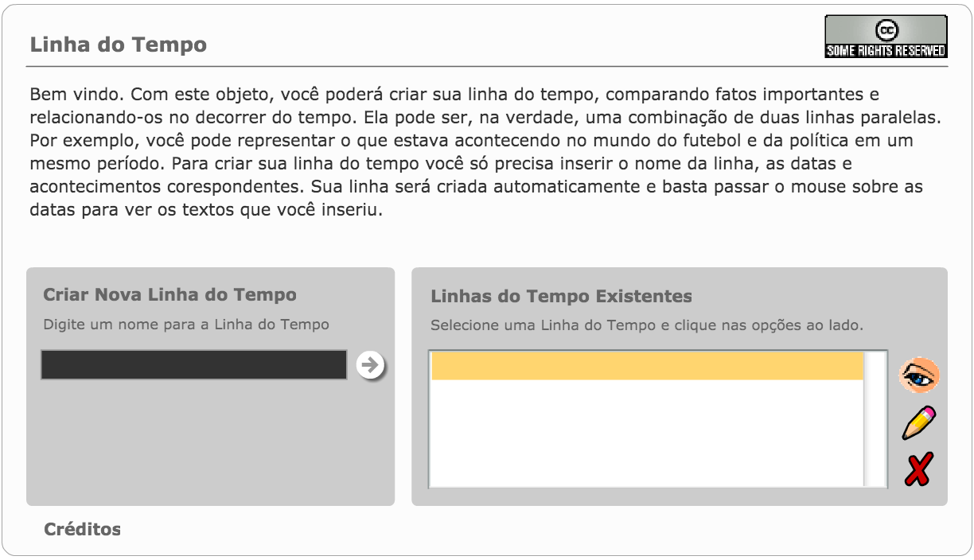
Task: Delete selected timeline with the red X
Action: click(x=918, y=470)
